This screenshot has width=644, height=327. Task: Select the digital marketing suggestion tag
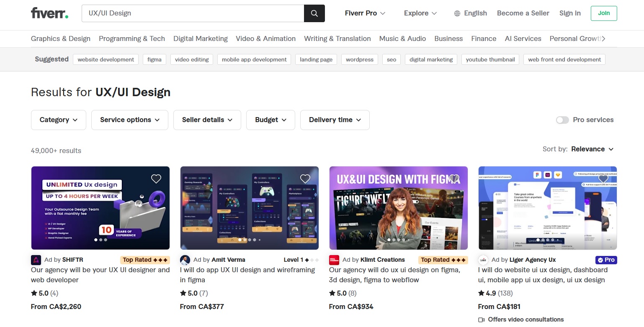(431, 59)
